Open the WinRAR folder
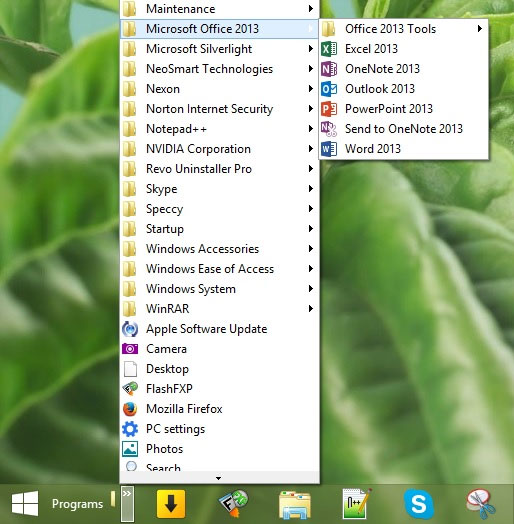 [x=219, y=309]
